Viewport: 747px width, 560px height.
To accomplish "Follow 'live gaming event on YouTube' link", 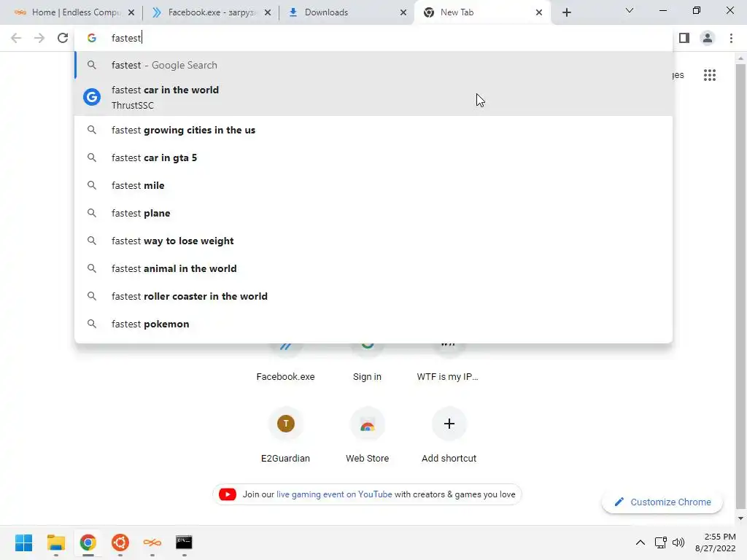I will tap(334, 494).
